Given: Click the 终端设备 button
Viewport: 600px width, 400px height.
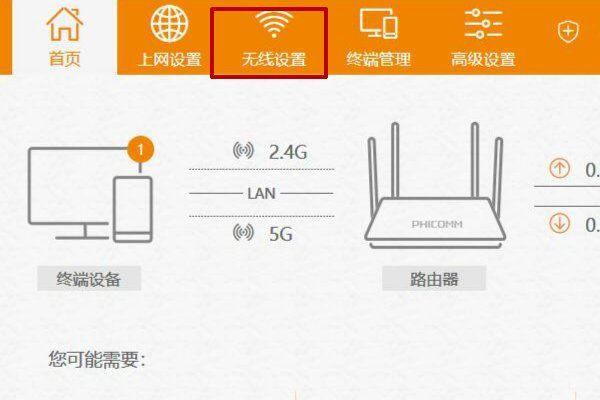Looking at the screenshot, I should pyautogui.click(x=89, y=279).
